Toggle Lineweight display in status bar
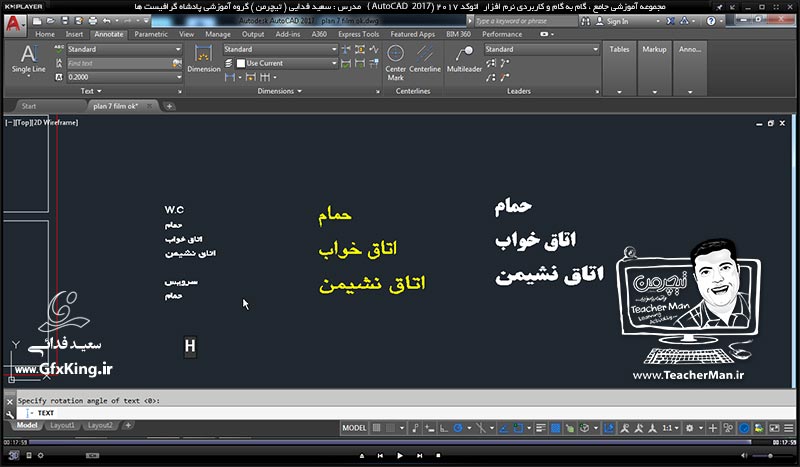 541,428
